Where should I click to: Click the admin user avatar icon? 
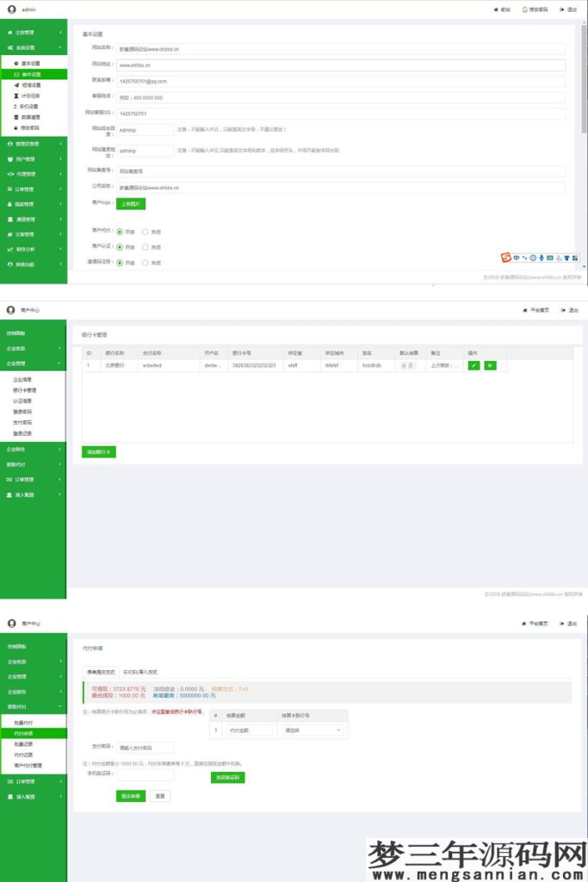(x=11, y=9)
